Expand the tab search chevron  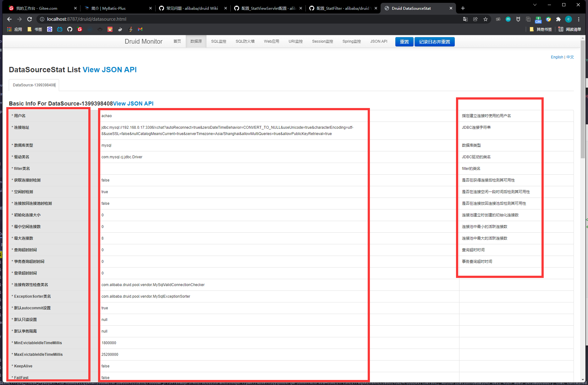(x=535, y=5)
